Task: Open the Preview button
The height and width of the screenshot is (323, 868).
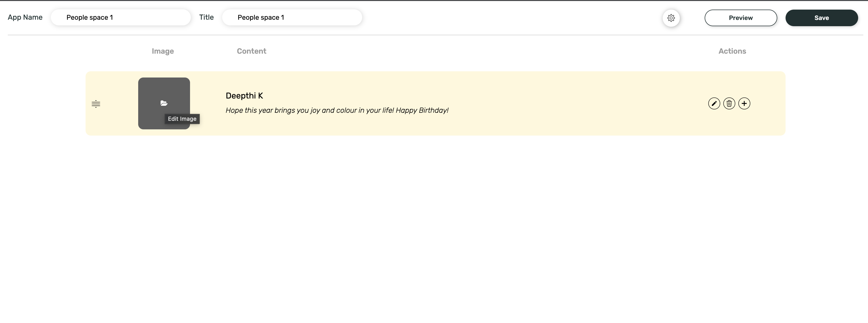Action: (741, 18)
